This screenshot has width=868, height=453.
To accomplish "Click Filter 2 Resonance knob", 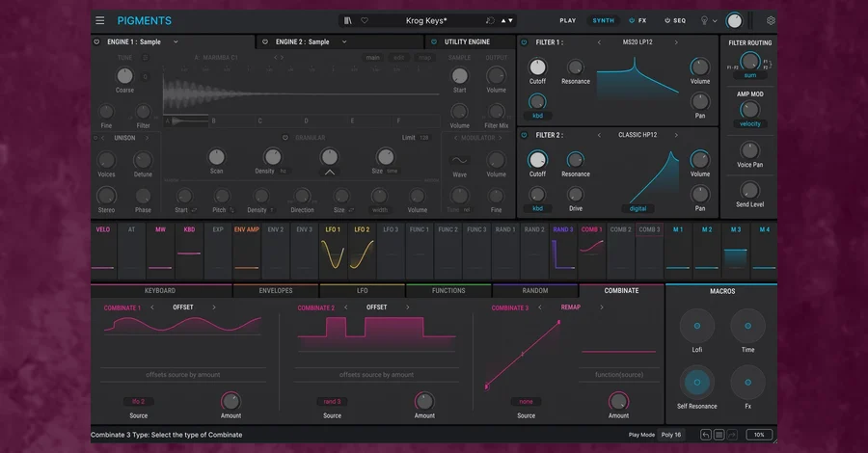I will 575,160.
